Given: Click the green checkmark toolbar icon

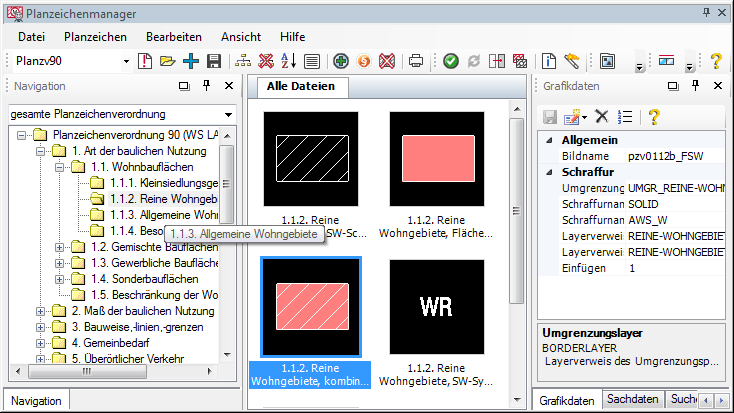Looking at the screenshot, I should pos(451,61).
